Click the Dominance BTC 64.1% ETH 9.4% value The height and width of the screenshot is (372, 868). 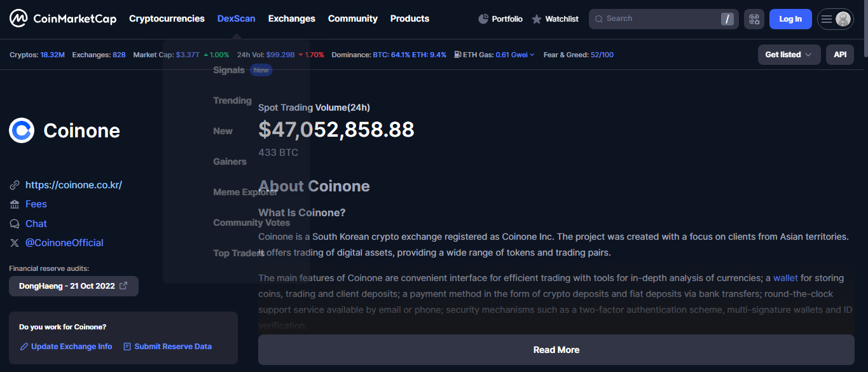point(410,55)
